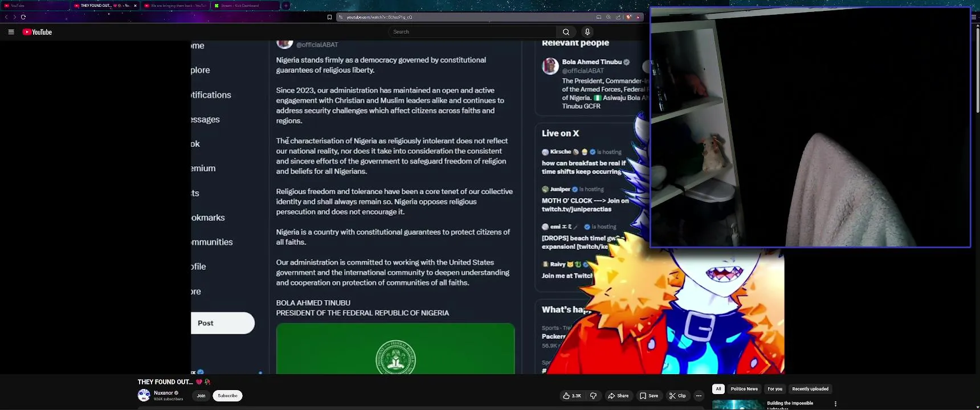This screenshot has width=980, height=410.
Task: Switch to the Stream - Kick Dashboard tab
Action: pyautogui.click(x=245, y=6)
